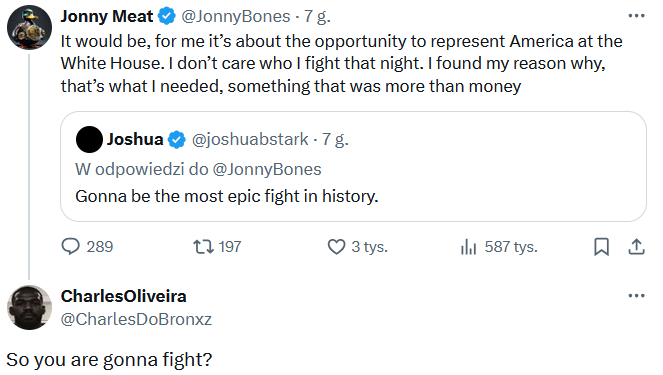Open more options on CharlesOliveira's reply
Viewport: 663px width, 375px height.
pyautogui.click(x=636, y=296)
